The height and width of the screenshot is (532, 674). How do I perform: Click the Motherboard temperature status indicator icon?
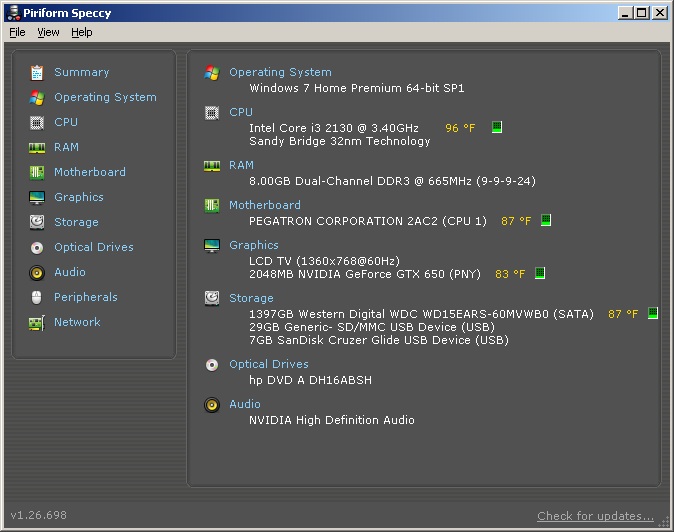[546, 220]
